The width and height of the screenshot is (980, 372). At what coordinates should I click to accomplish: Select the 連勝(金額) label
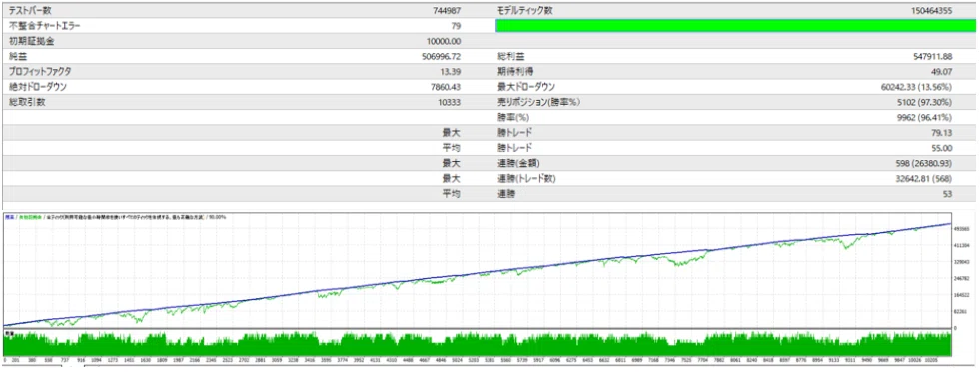tap(518, 163)
